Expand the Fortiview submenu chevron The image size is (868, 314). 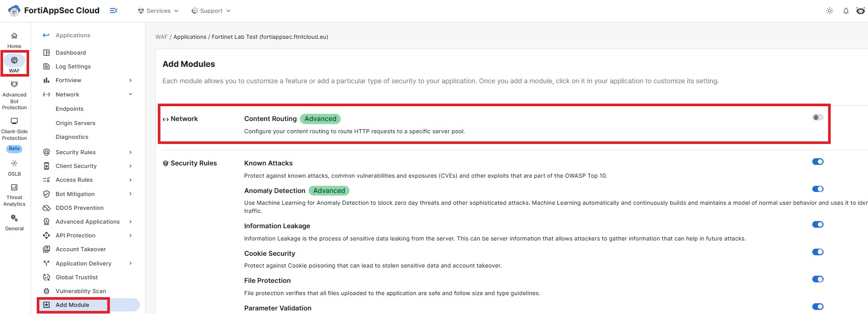coord(131,81)
